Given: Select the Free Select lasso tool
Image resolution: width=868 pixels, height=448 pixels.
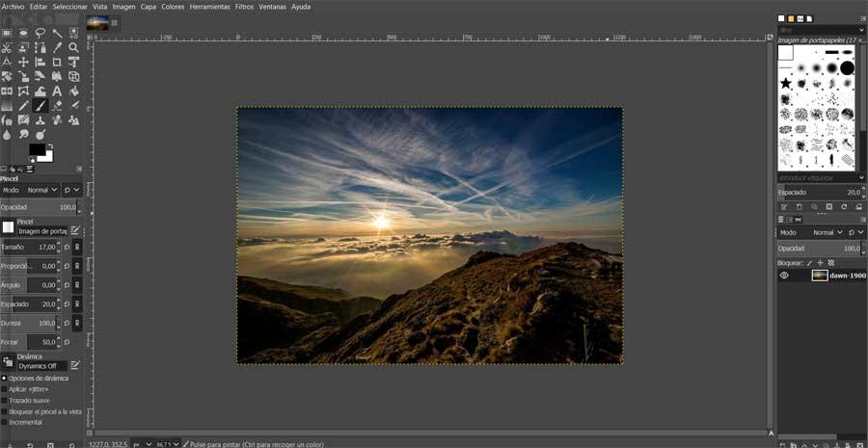Looking at the screenshot, I should click(40, 33).
